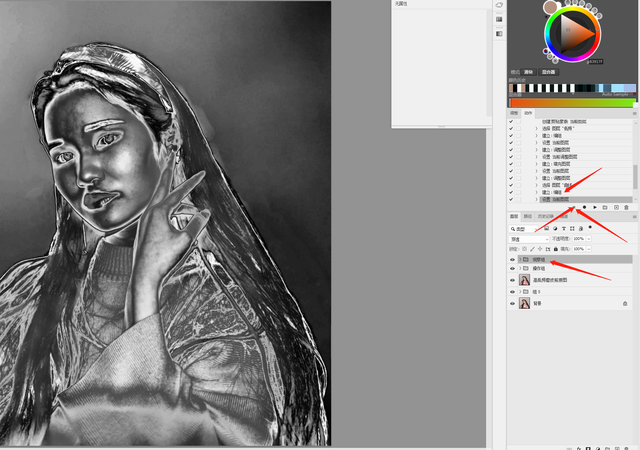640x450 pixels.
Task: Toggle the layer filter on/off switch
Action: click(590, 227)
